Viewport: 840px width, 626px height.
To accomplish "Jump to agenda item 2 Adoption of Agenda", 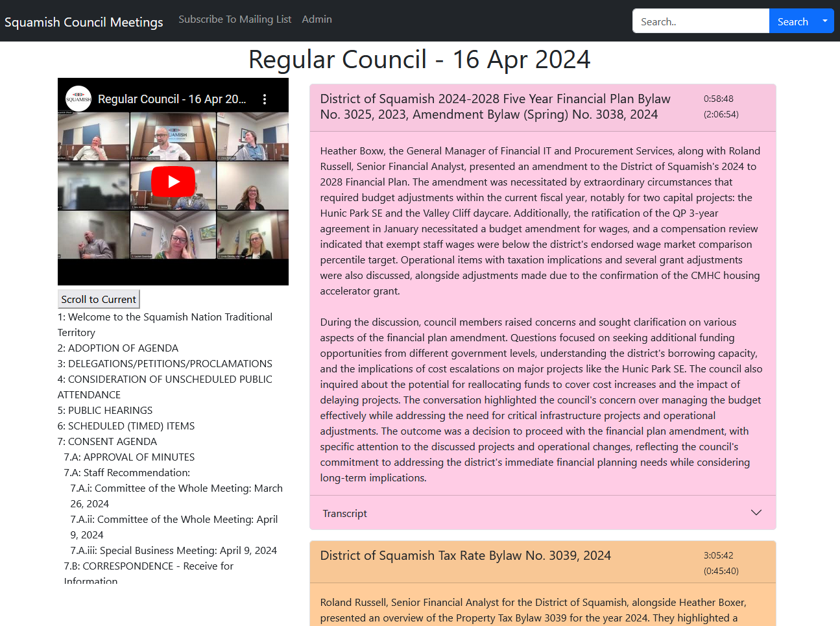I will [x=118, y=348].
